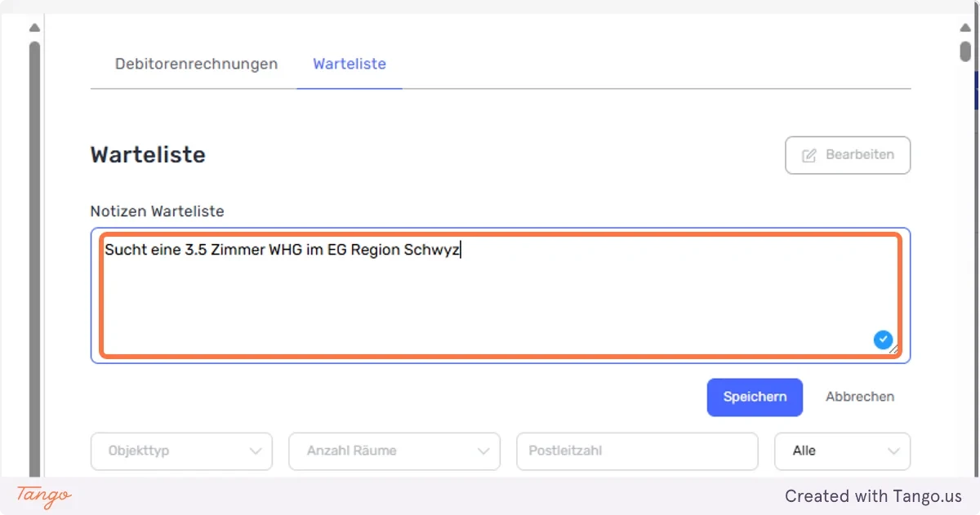
Task: Focus the Postleitzahl input field
Action: [637, 451]
